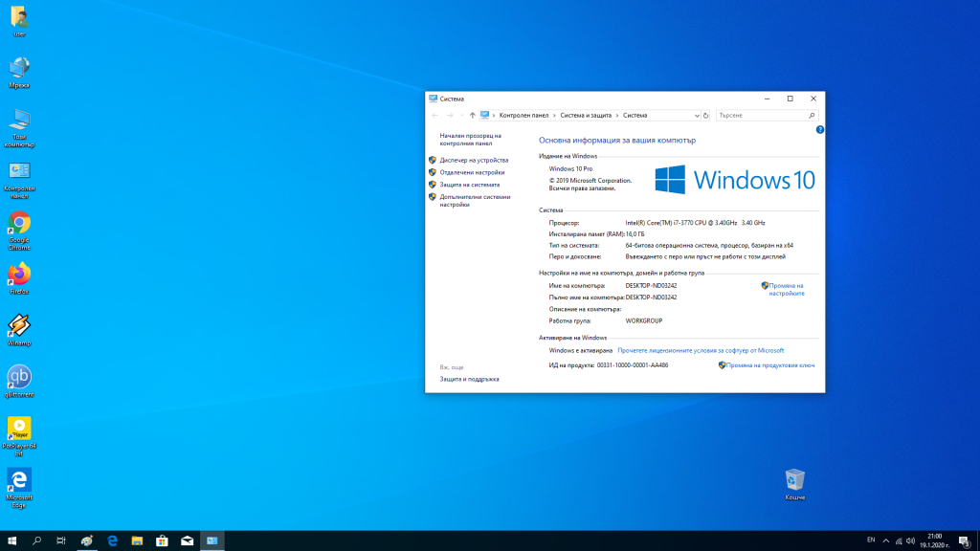Viewport: 980px width, 551px height.
Task: Click 'Система и защита' breadcrumb item
Action: pyautogui.click(x=586, y=115)
